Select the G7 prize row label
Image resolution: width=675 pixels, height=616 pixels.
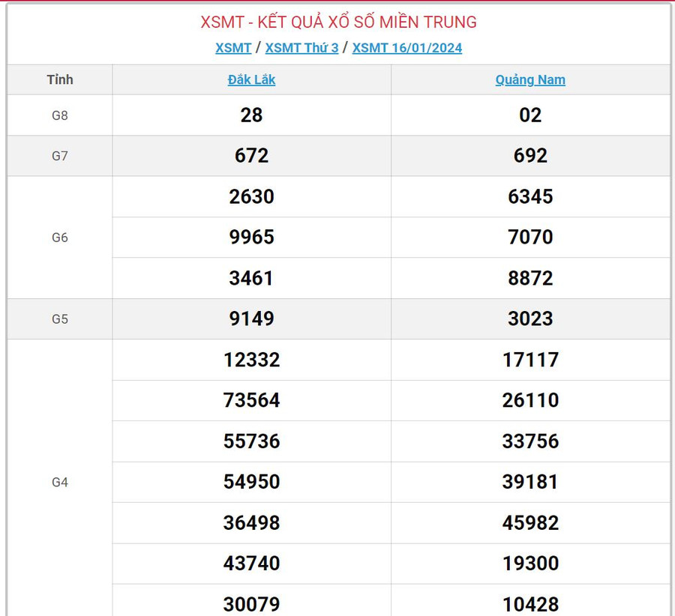point(60,156)
